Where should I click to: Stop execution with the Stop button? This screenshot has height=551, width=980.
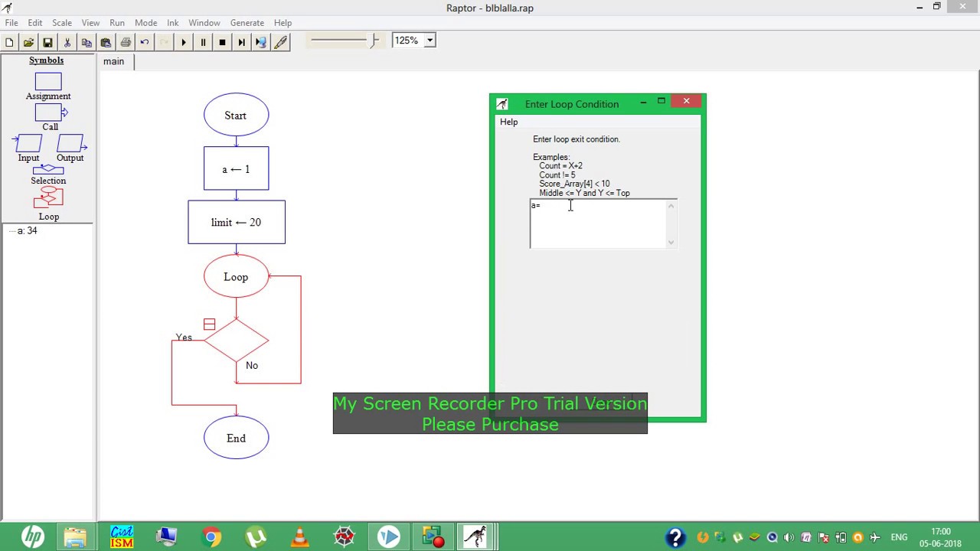pos(222,43)
